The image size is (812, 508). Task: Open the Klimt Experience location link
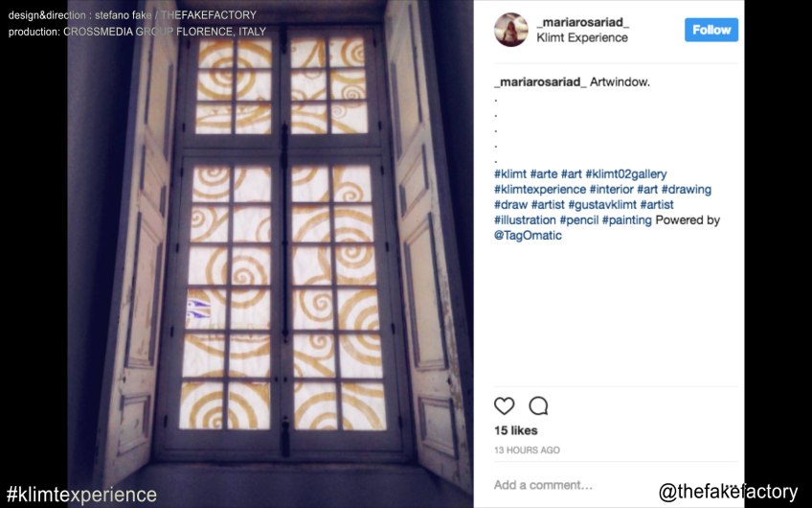(581, 37)
